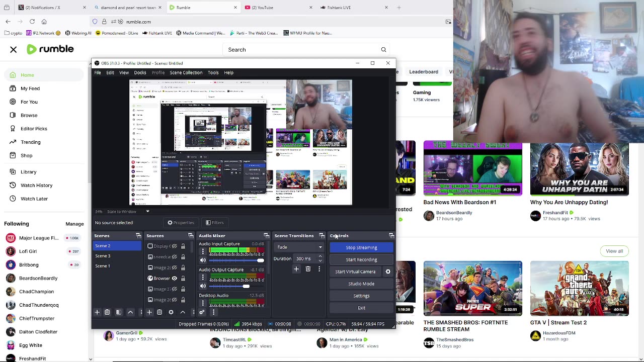Decrease transition Duration with down arrow
The height and width of the screenshot is (362, 644).
point(320,261)
